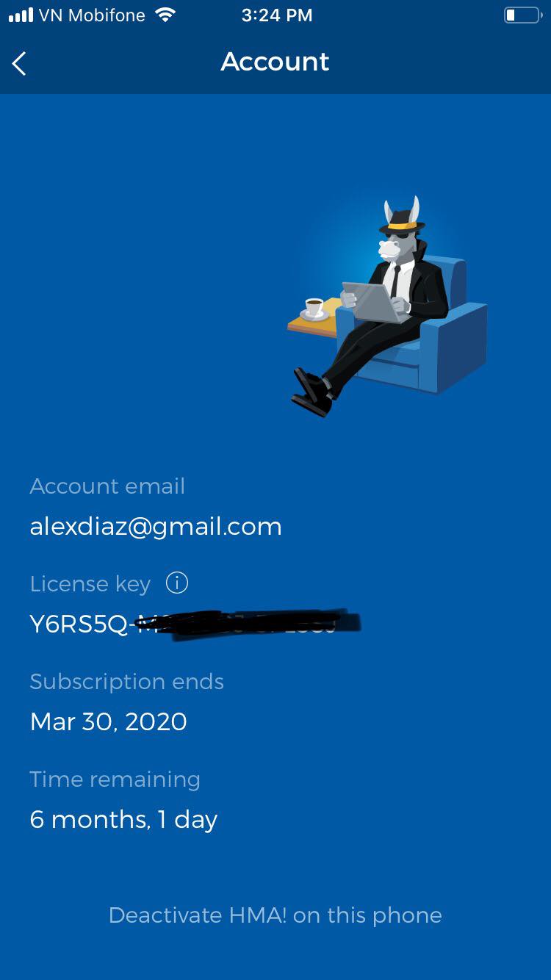551x980 pixels.
Task: Tap the License key label
Action: [90, 584]
